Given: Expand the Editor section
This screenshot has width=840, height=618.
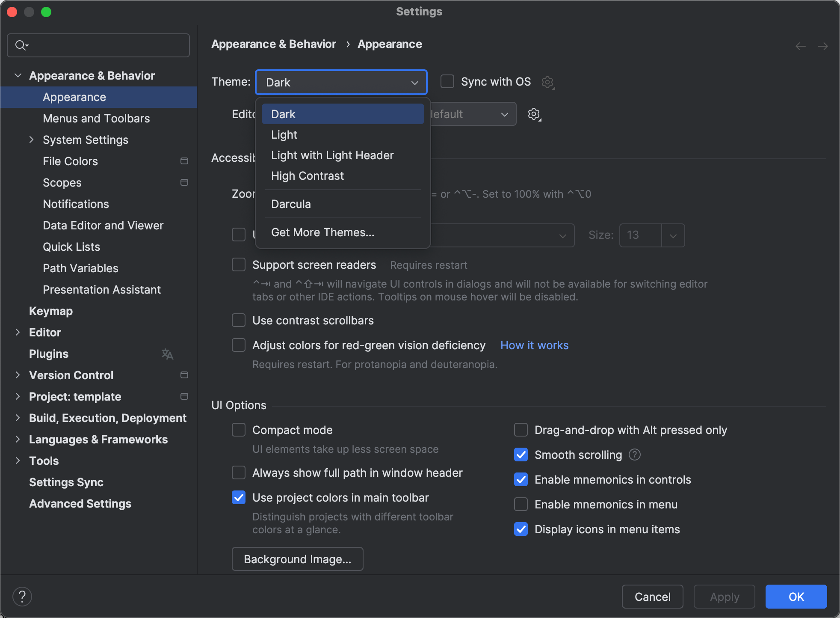Looking at the screenshot, I should (18, 332).
